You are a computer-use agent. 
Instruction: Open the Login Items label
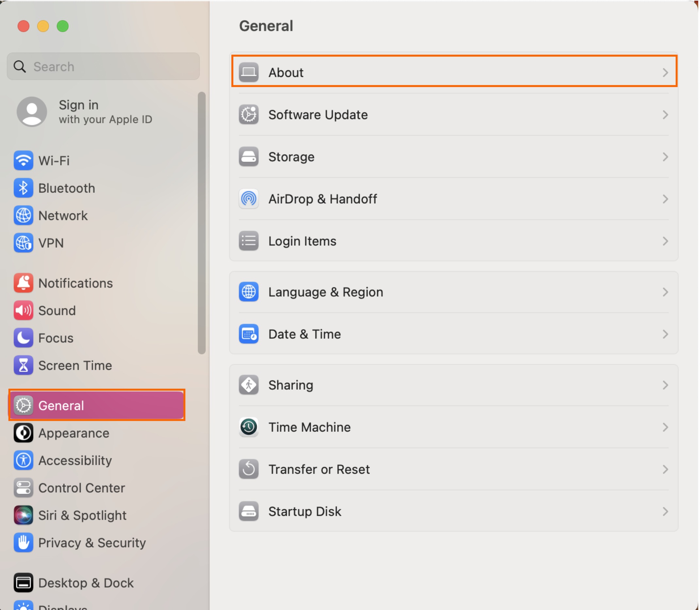click(302, 241)
